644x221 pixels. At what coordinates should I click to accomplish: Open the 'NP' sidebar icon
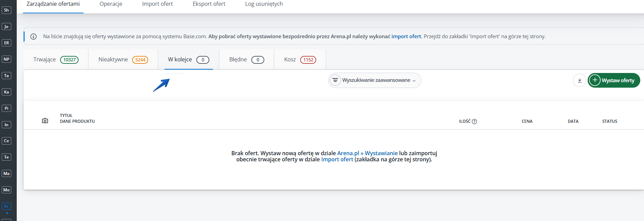pyautogui.click(x=6, y=59)
